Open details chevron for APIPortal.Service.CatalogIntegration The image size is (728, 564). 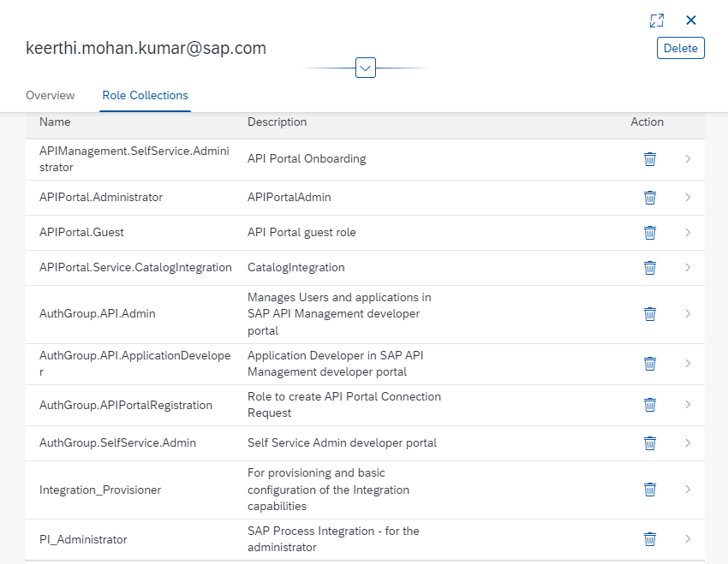(688, 268)
